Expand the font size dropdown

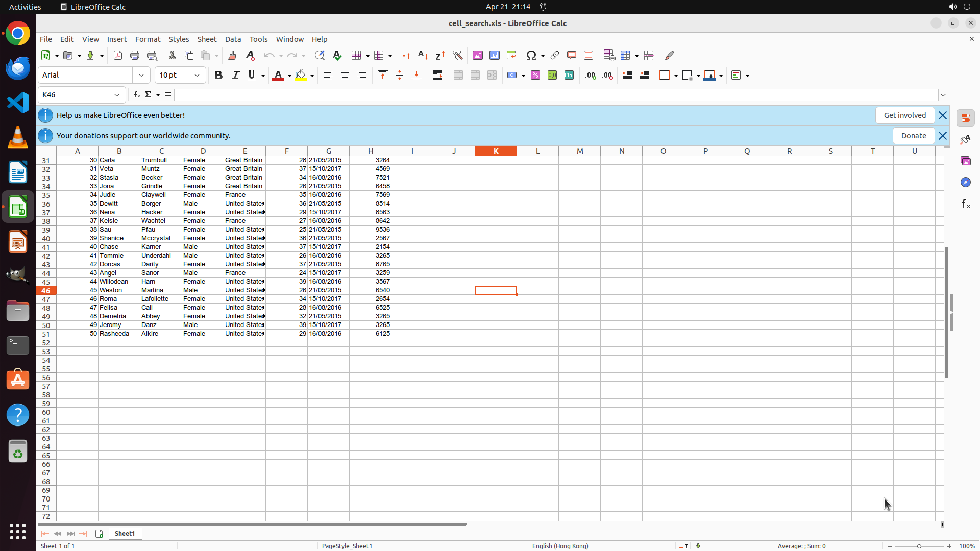click(x=197, y=75)
